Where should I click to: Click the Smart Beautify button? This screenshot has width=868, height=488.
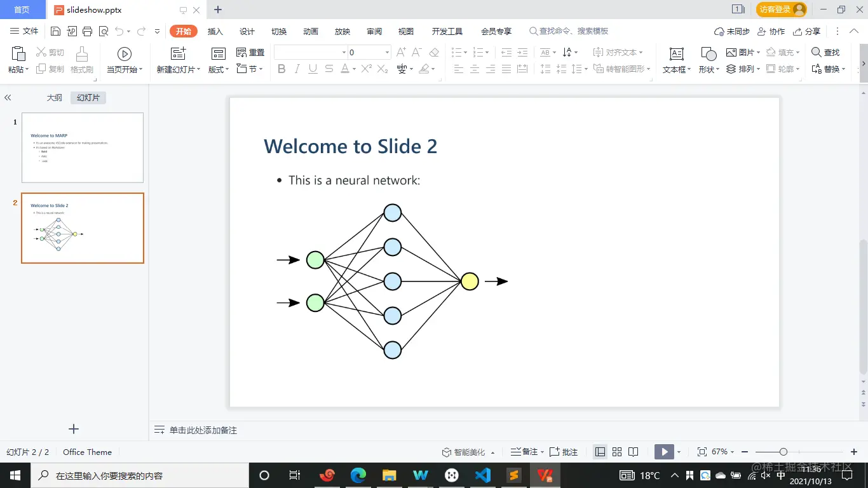click(469, 452)
